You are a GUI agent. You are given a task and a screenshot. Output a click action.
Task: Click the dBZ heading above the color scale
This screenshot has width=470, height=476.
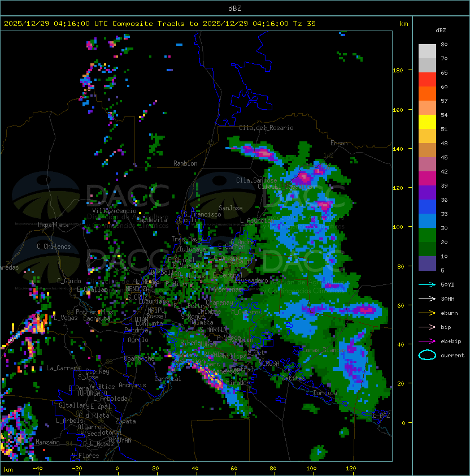click(441, 31)
